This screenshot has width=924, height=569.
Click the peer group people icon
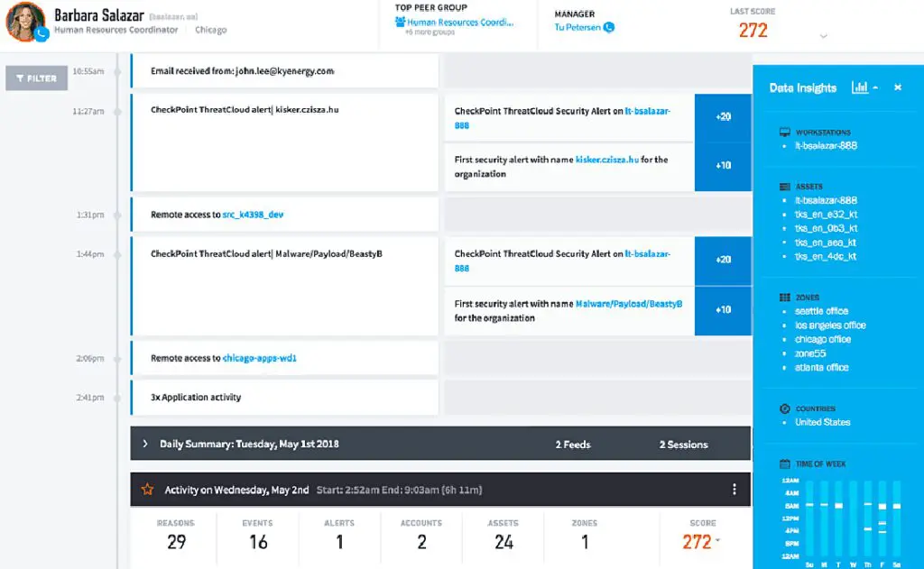tap(400, 22)
